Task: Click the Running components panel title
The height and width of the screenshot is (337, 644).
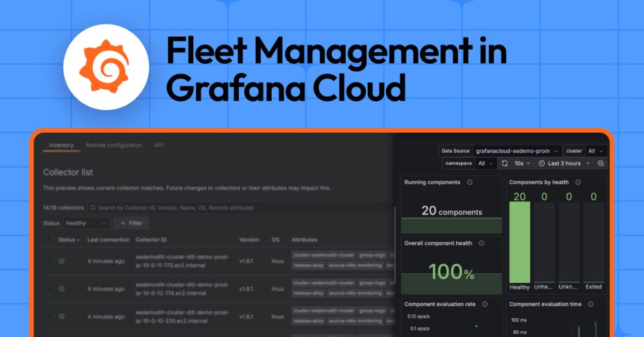Action: (432, 182)
